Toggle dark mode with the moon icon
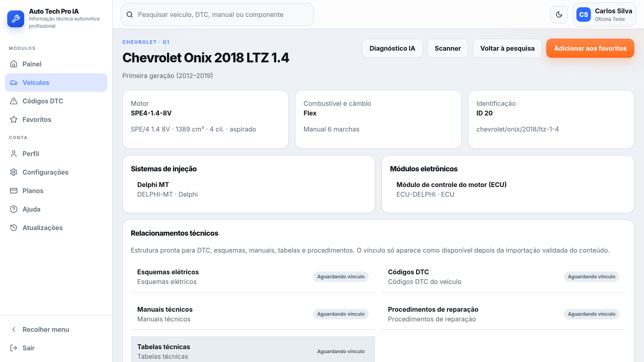The height and width of the screenshot is (362, 644). coord(559,14)
